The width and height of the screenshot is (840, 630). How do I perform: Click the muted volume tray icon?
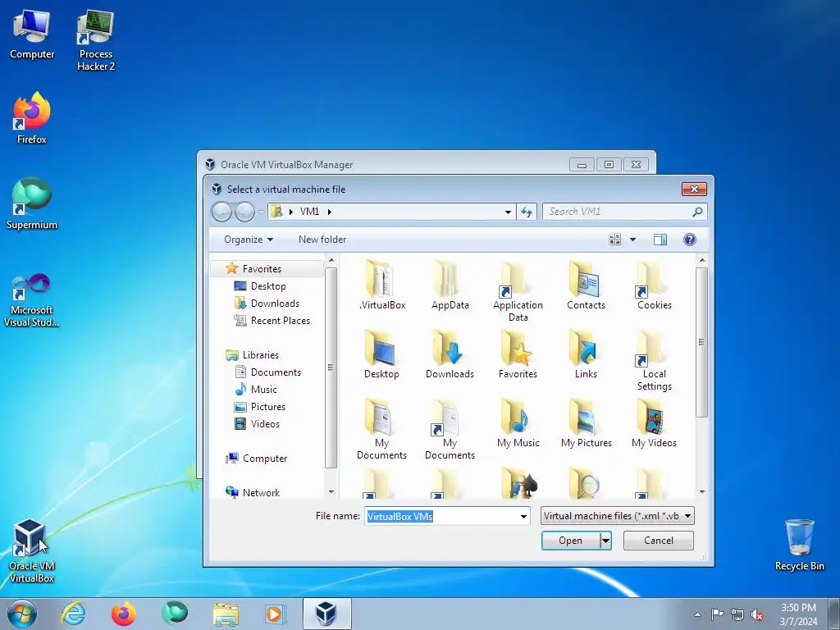[x=757, y=614]
